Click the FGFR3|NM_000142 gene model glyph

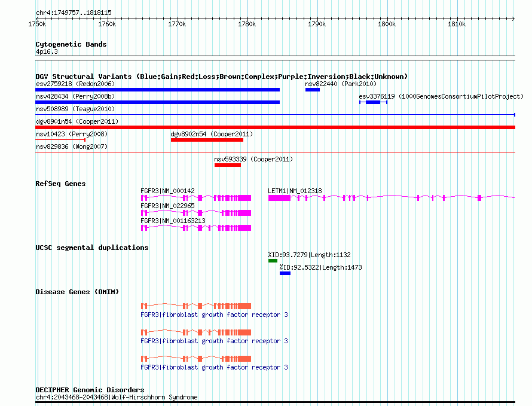point(196,198)
